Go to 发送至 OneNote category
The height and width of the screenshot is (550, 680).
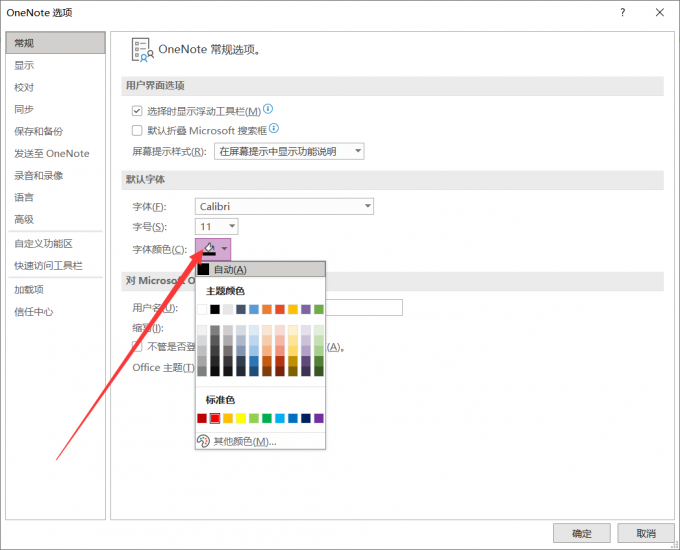pyautogui.click(x=56, y=154)
